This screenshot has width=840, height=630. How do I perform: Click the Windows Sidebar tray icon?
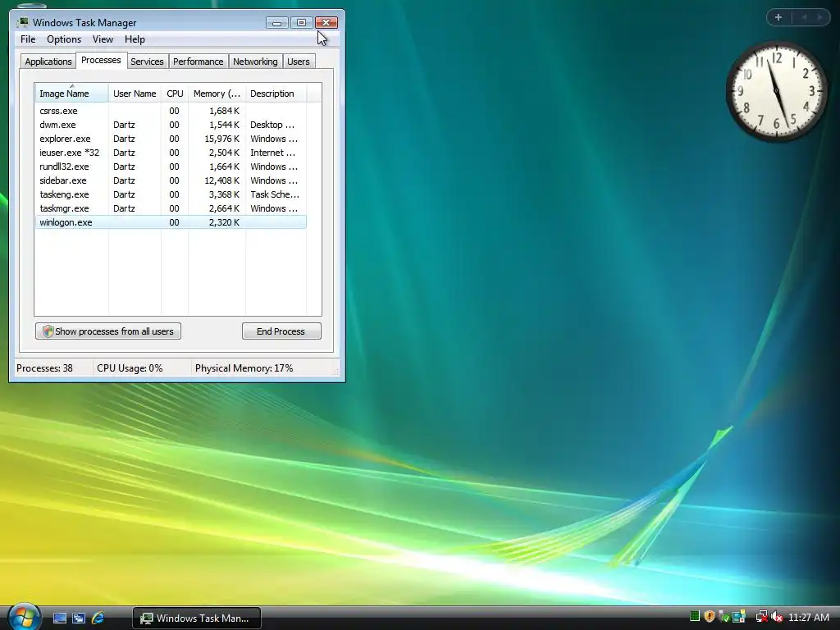pos(739,617)
